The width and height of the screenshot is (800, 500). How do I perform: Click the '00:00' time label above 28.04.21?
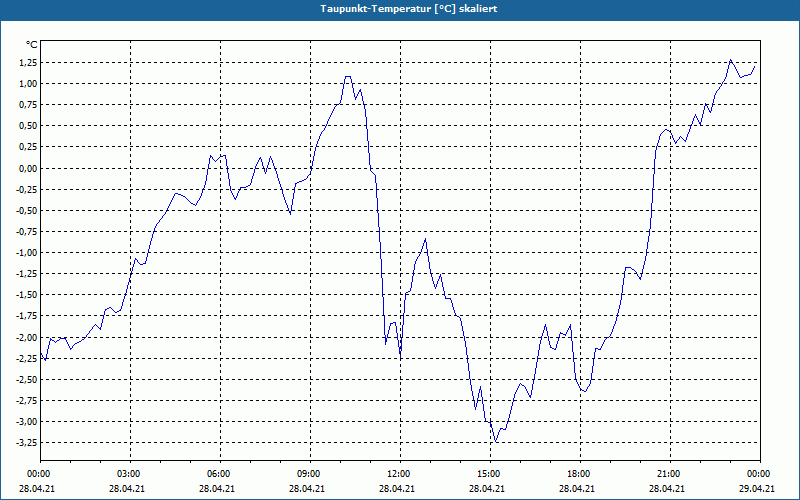coord(38,473)
